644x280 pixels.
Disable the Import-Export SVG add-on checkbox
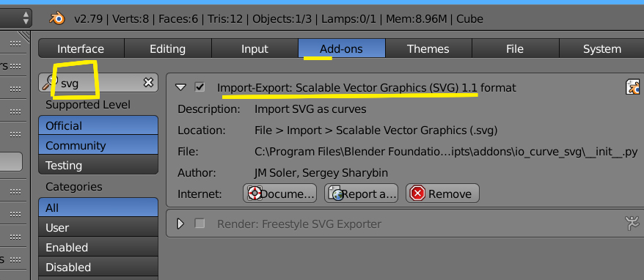point(200,87)
